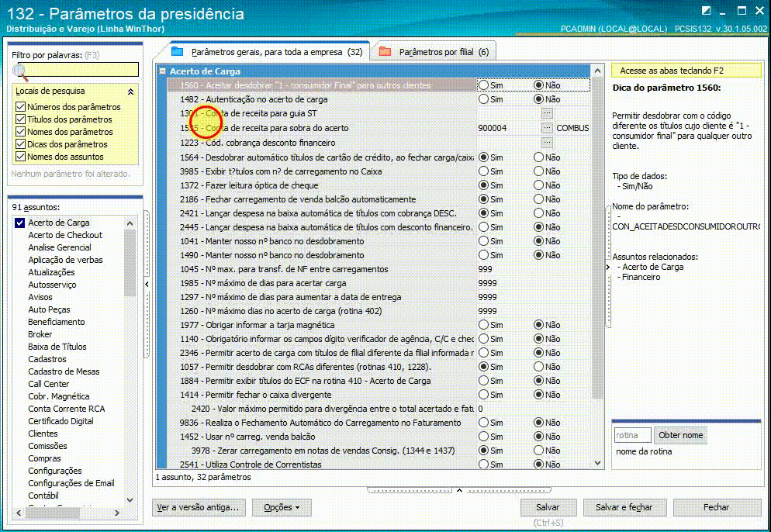
Task: Open lookup button for 1301 Conta de receita guia ST
Action: (x=547, y=113)
